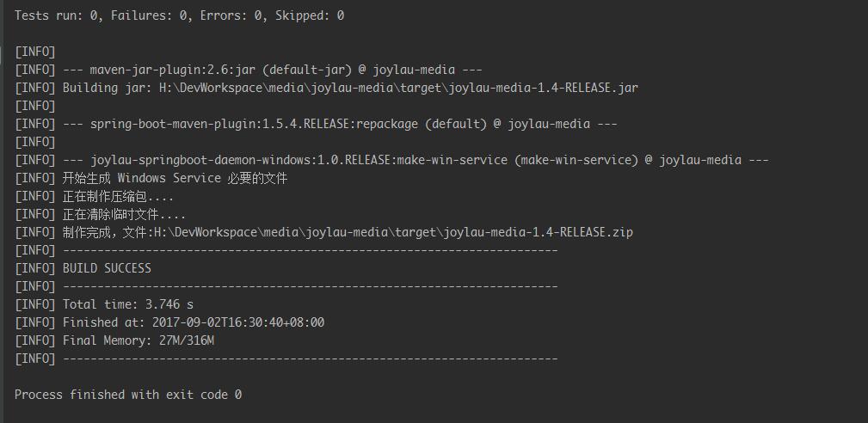Screen dimensions: 868x423
Task: Click the first empty [INFO] line
Action: point(35,52)
